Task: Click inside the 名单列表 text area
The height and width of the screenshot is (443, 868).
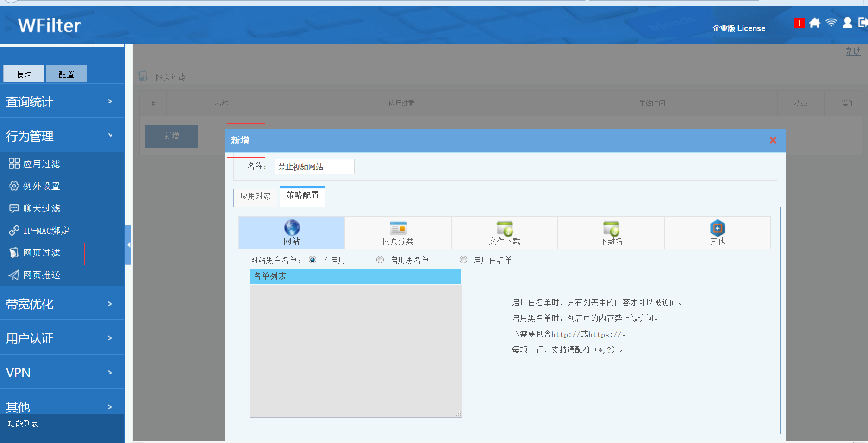Action: point(356,351)
